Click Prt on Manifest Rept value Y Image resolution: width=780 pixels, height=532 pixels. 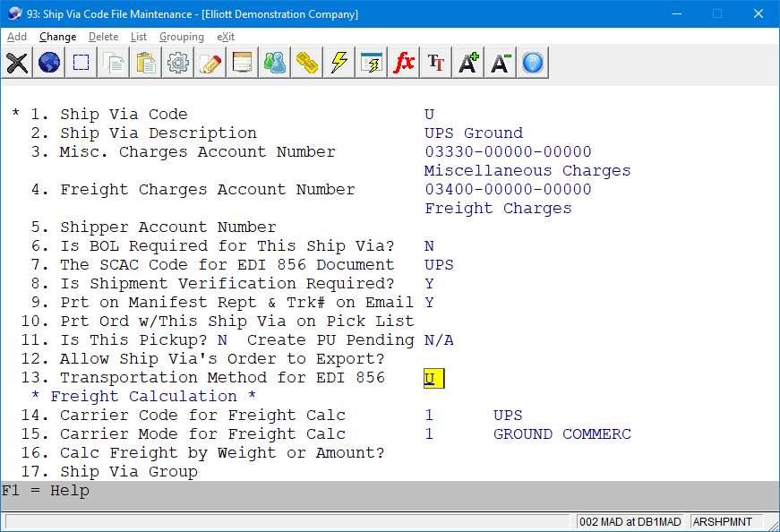[x=429, y=303]
